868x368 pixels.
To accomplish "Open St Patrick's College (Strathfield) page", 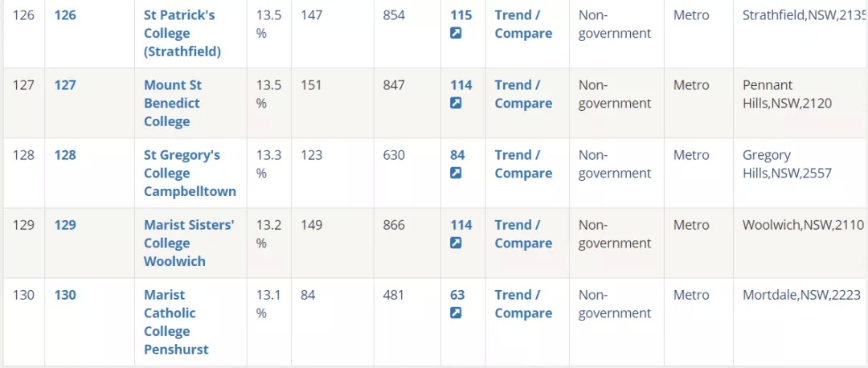I will tap(182, 33).
